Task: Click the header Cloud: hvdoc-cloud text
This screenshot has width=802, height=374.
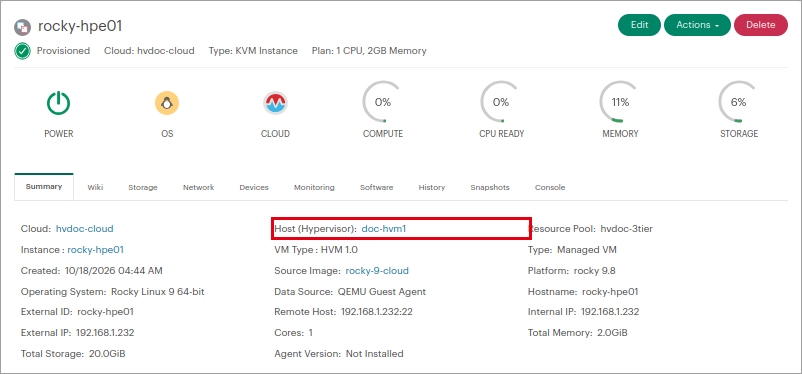Action: point(149,51)
